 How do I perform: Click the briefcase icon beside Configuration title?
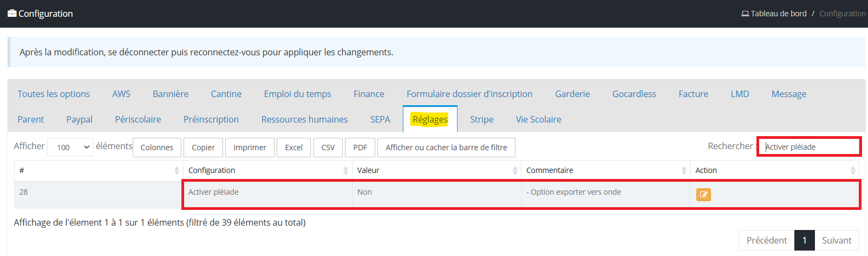pos(12,14)
